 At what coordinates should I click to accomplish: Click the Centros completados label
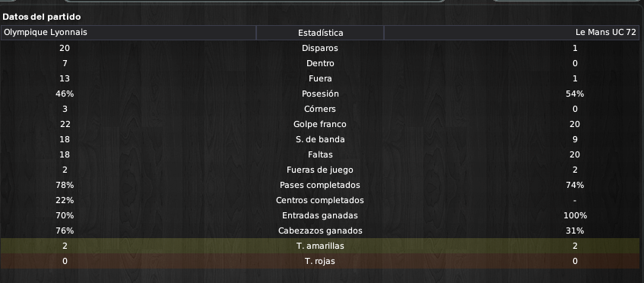[320, 200]
